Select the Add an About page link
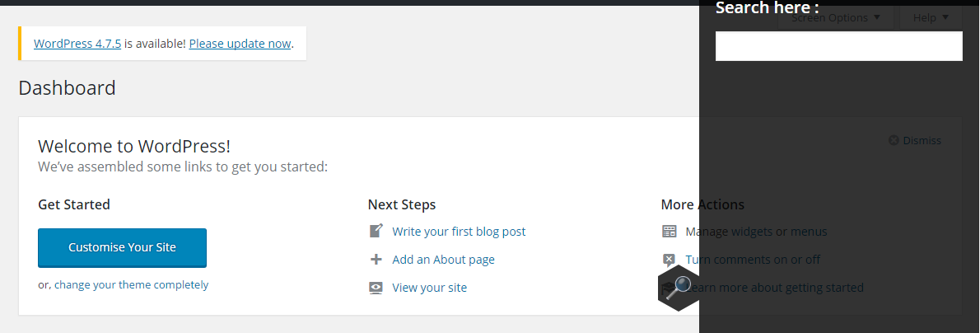The height and width of the screenshot is (333, 980). [443, 259]
